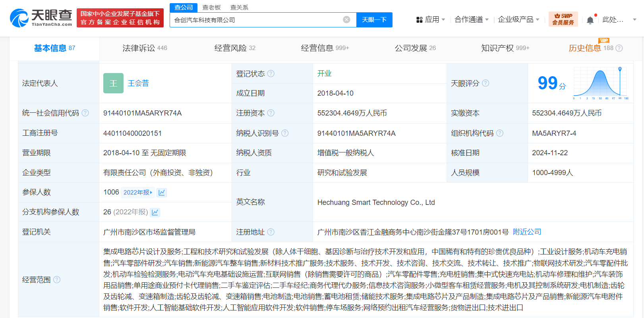The width and height of the screenshot is (644, 318).
Task: Expand the 应用 dropdown menu
Action: (x=431, y=19)
